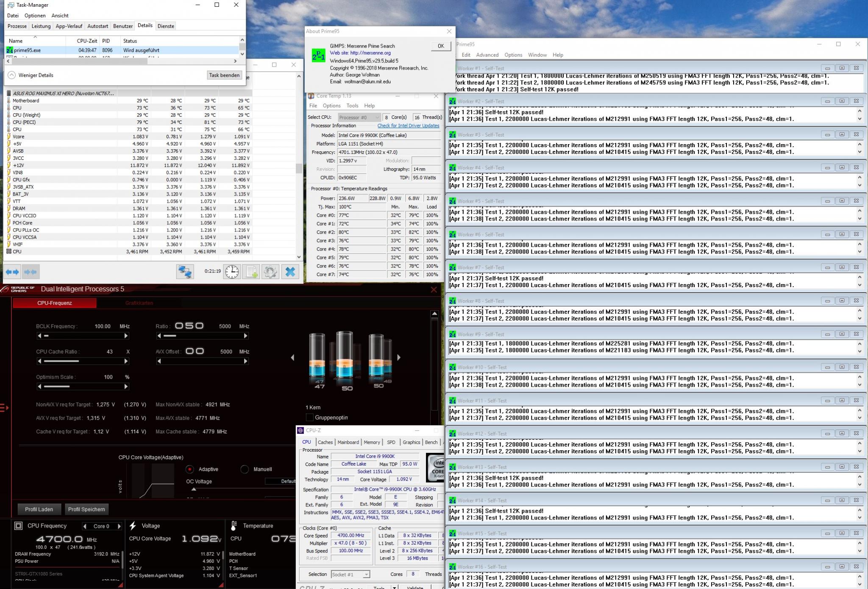Reset timer with HWiNFO clock icon
The height and width of the screenshot is (589, 868).
pyautogui.click(x=232, y=272)
